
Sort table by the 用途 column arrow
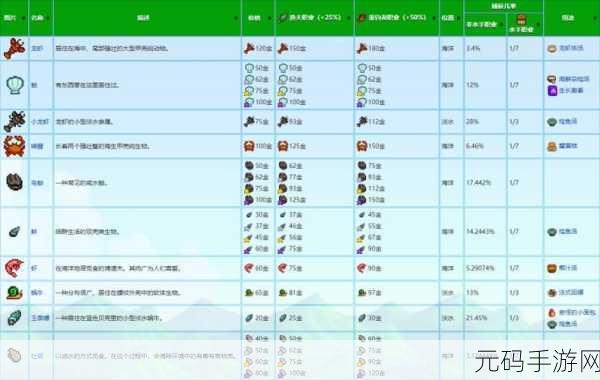click(x=595, y=18)
